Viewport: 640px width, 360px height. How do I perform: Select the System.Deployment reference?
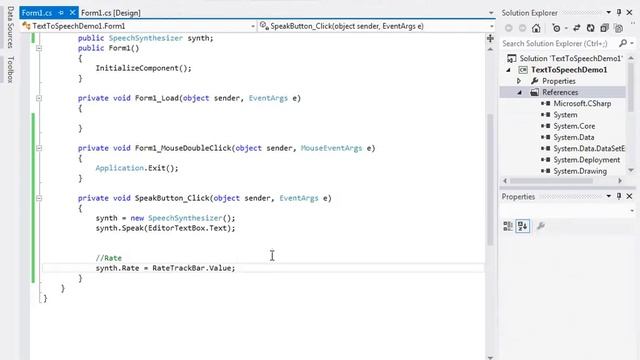click(587, 160)
